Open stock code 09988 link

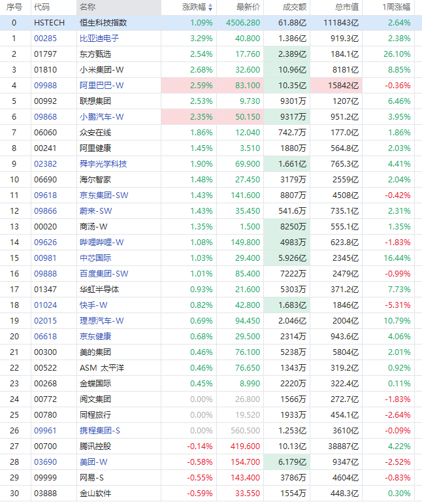click(45, 86)
